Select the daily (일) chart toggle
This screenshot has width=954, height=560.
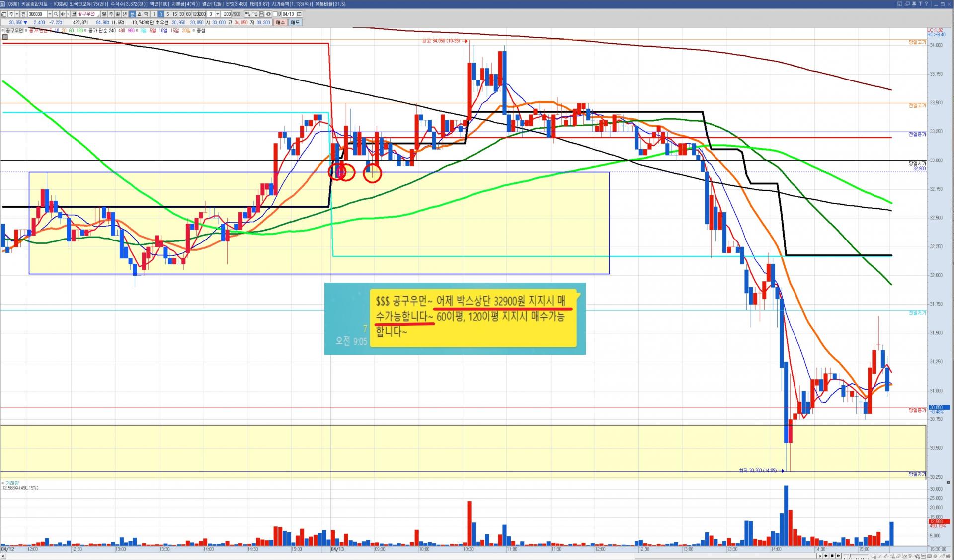(104, 14)
